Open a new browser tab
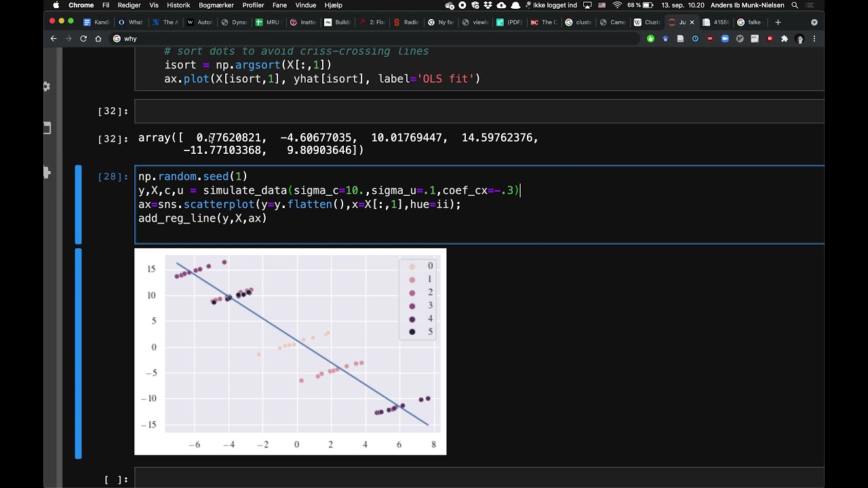Image resolution: width=868 pixels, height=488 pixels. (x=778, y=22)
